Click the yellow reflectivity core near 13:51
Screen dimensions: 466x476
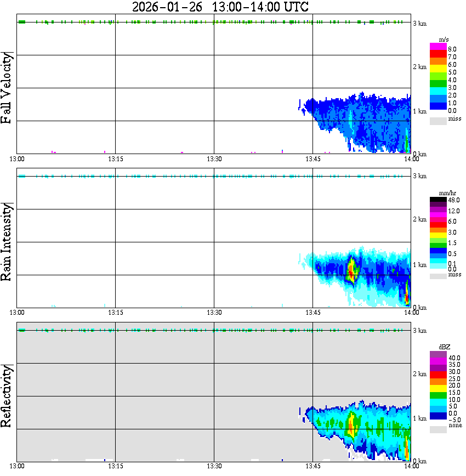[x=351, y=424]
